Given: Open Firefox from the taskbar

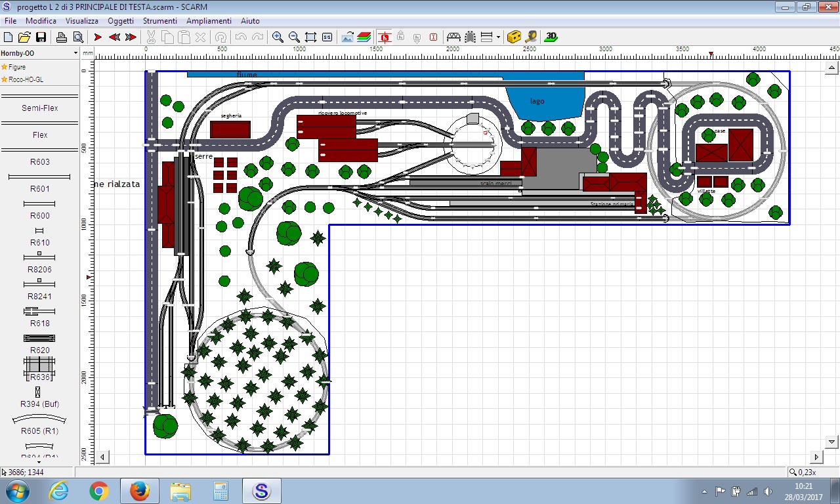Looking at the screenshot, I should (x=140, y=491).
